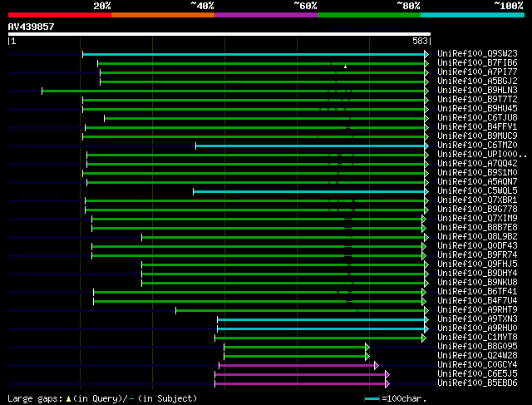Click the yellow query gap marker under B7FIB6

[x=346, y=67]
